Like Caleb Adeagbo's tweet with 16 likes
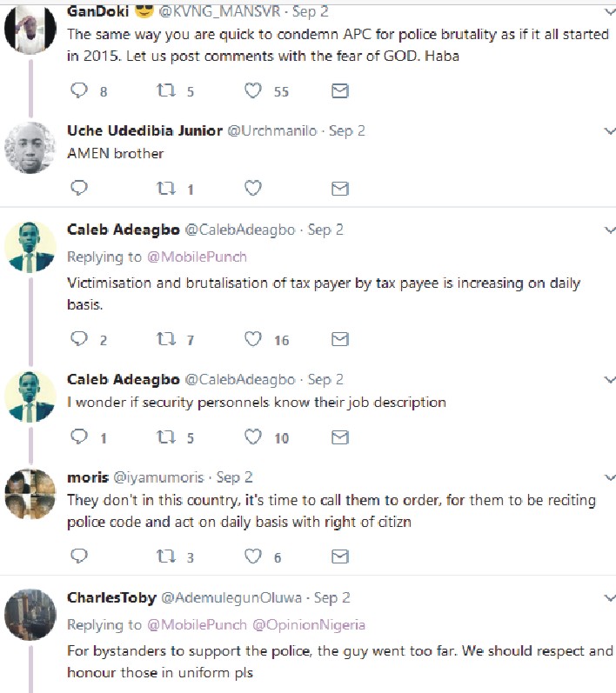The image size is (616, 693). 253,339
